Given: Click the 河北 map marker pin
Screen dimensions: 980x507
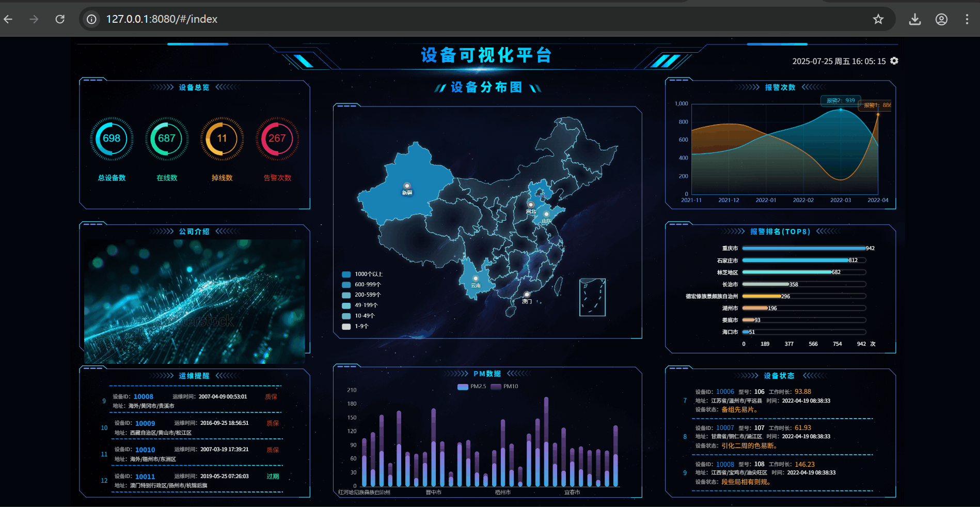Looking at the screenshot, I should point(530,205).
